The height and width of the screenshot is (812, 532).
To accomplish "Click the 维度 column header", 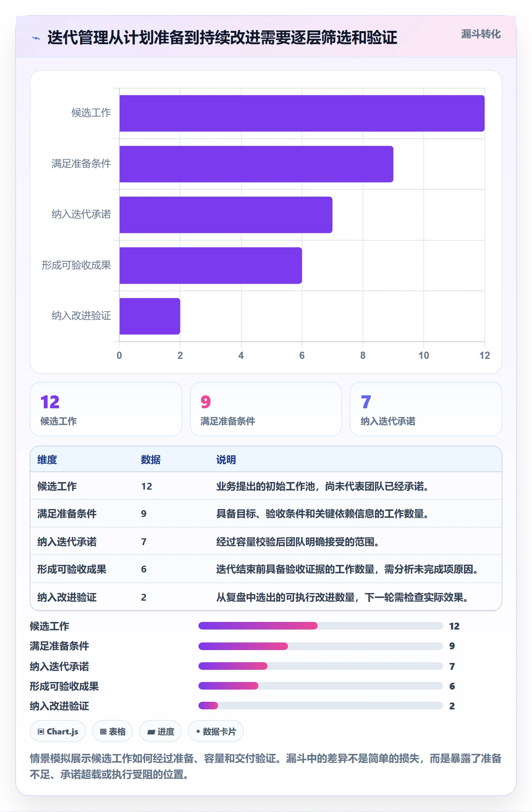I will click(x=47, y=460).
